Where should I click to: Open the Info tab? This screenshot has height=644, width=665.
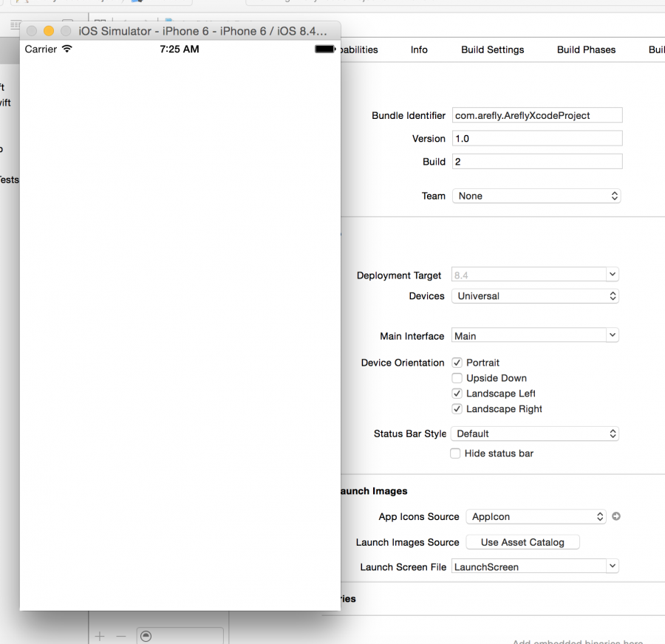[x=418, y=49]
